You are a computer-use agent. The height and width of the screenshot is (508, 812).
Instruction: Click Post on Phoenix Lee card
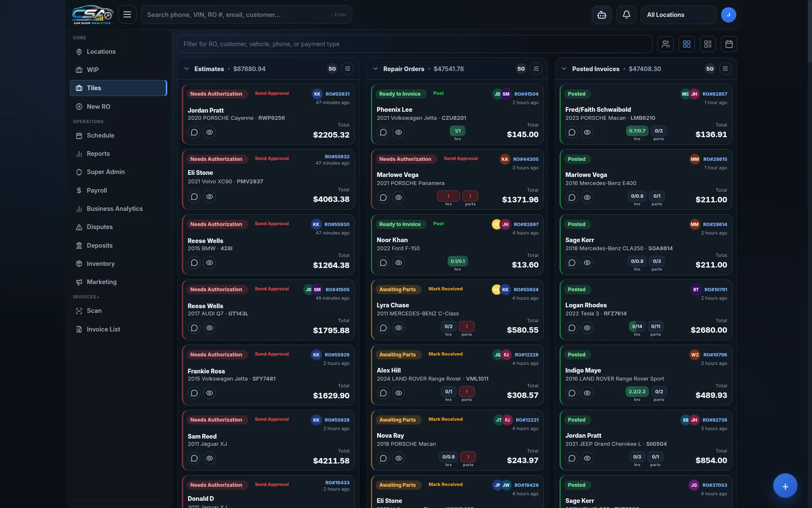click(439, 93)
